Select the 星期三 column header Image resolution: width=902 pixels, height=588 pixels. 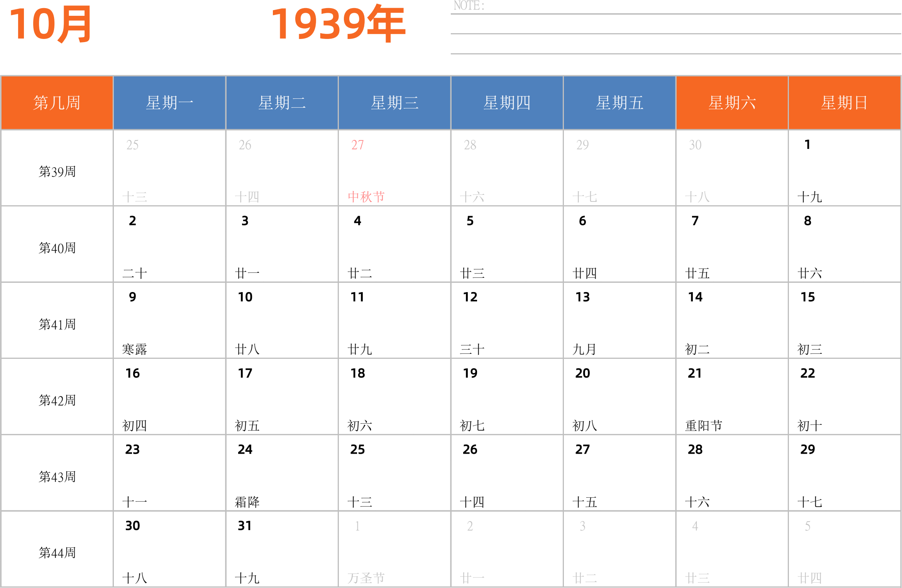click(394, 103)
